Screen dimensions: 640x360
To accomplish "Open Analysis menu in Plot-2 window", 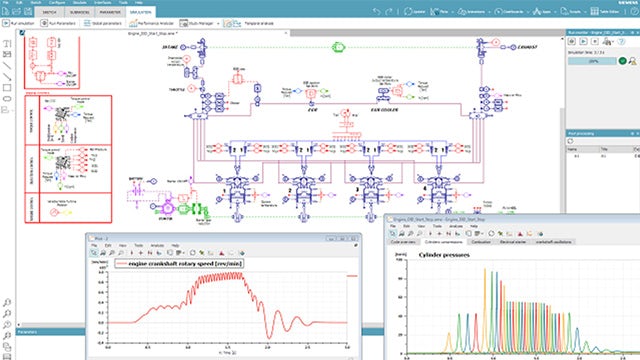I will (x=157, y=245).
